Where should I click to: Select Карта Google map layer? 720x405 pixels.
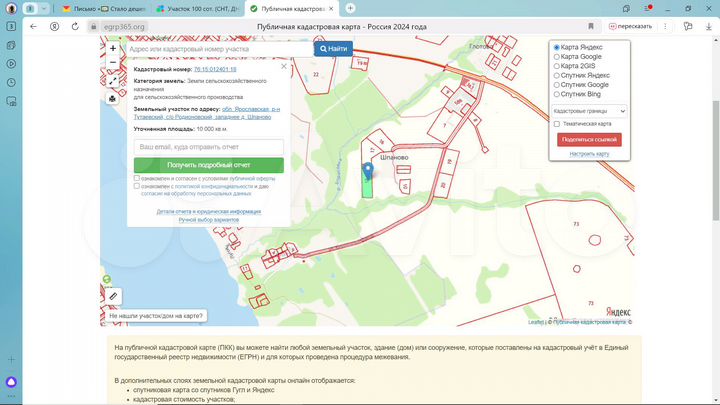[557, 57]
